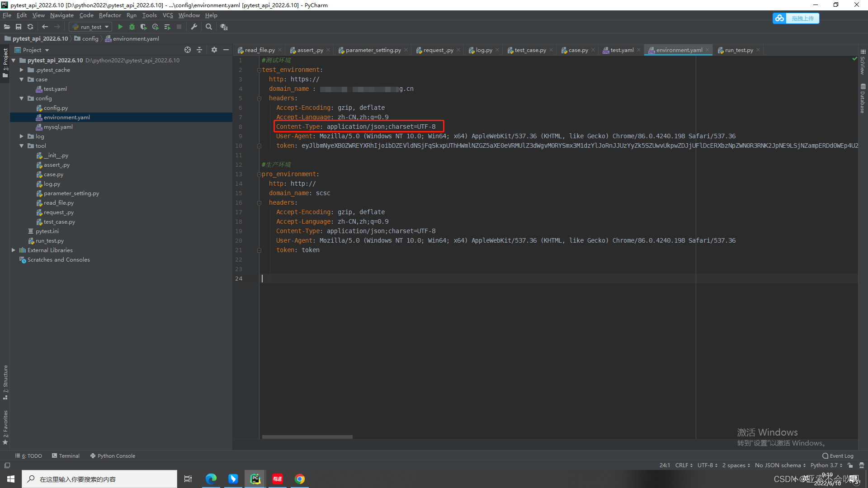Open the TODO tool window
Viewport: 868px width, 488px height.
pos(28,456)
